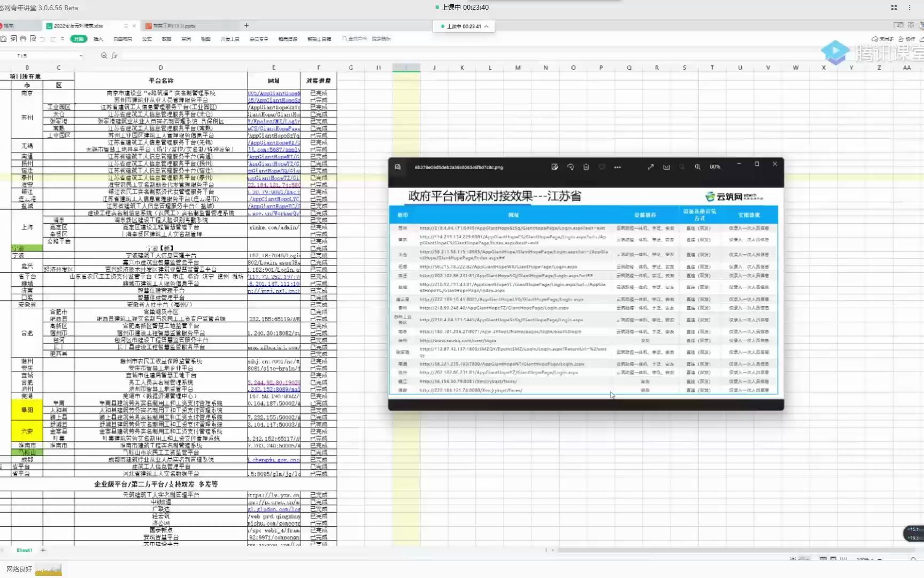The width and height of the screenshot is (924, 578).
Task: Open the vertical three-dot menu in title bar
Action: (x=909, y=7)
